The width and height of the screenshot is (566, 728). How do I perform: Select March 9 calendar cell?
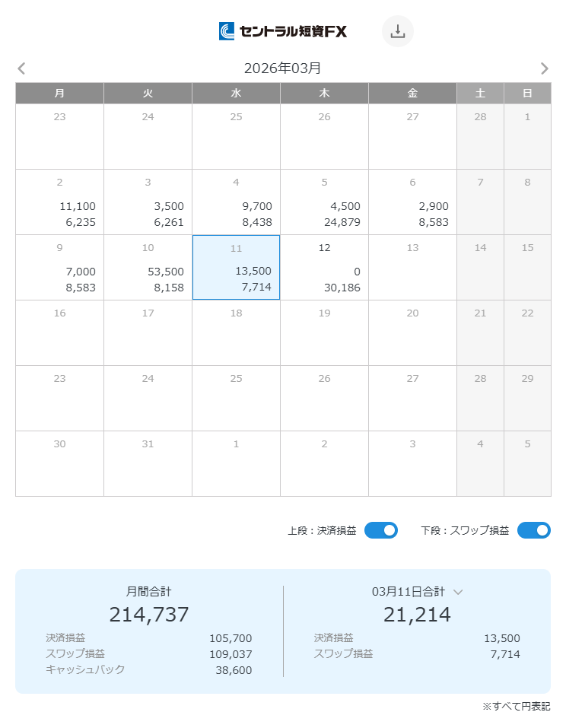[59, 268]
